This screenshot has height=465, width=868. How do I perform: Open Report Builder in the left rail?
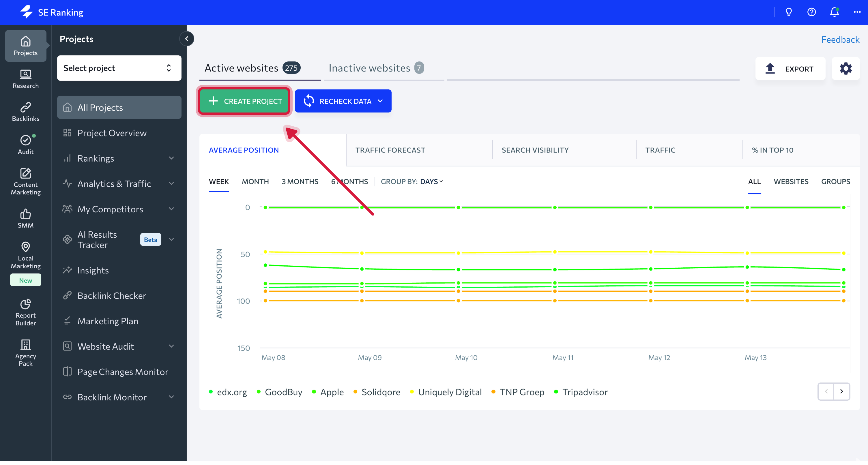[x=26, y=312]
